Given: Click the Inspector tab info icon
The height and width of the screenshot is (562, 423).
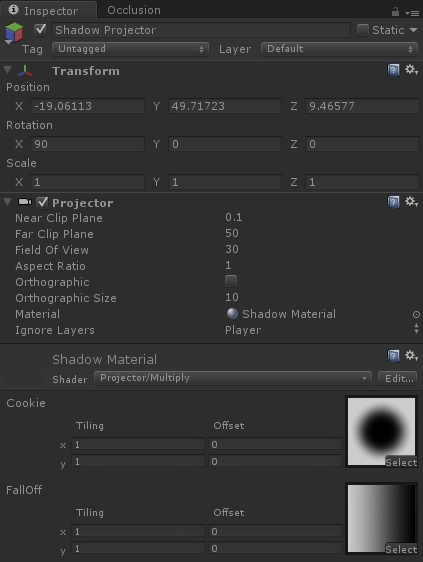Looking at the screenshot, I should (x=13, y=10).
